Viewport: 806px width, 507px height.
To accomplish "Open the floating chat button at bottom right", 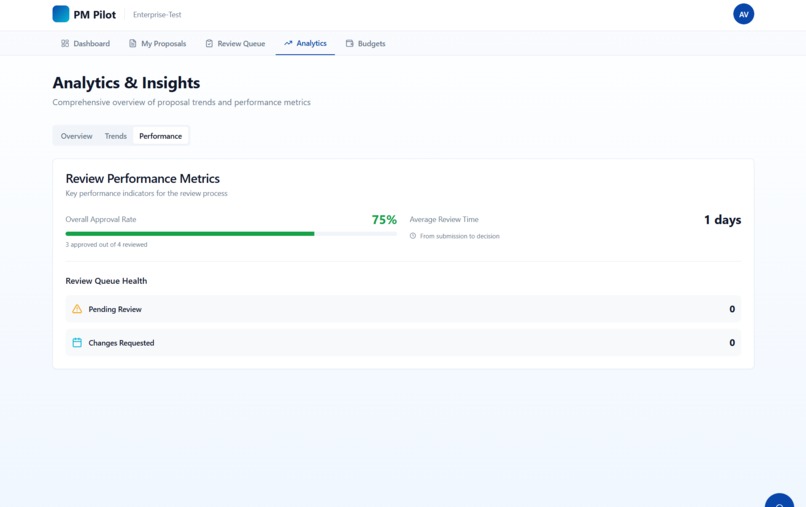I will coord(779,500).
